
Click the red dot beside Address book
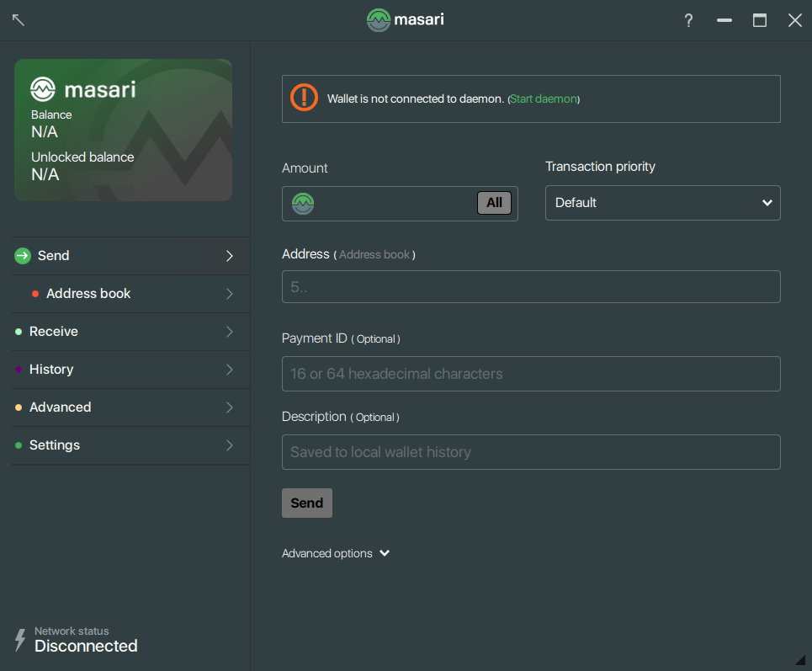click(34, 294)
